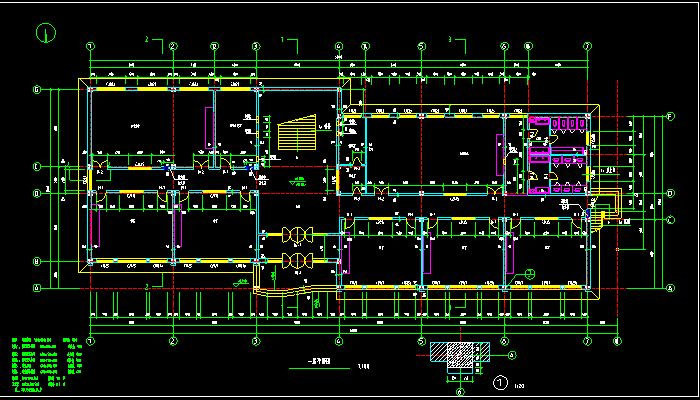
Task: Click grid bubble 5 on the top row
Action: tap(421, 46)
